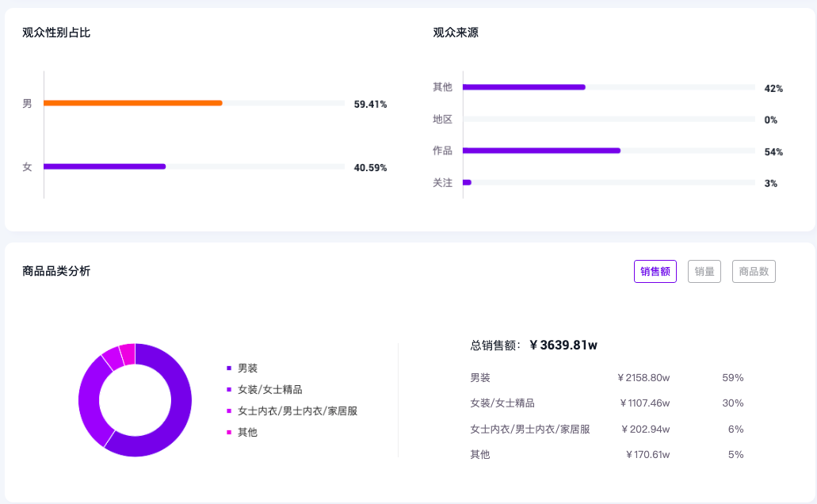Click the purple 女 gender bar
817x504 pixels.
pyautogui.click(x=105, y=166)
